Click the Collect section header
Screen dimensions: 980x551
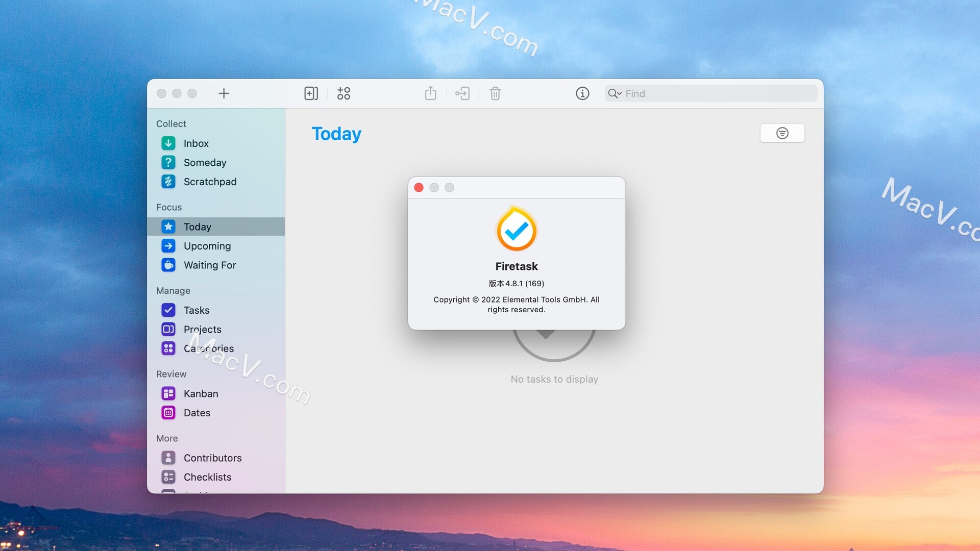point(171,123)
